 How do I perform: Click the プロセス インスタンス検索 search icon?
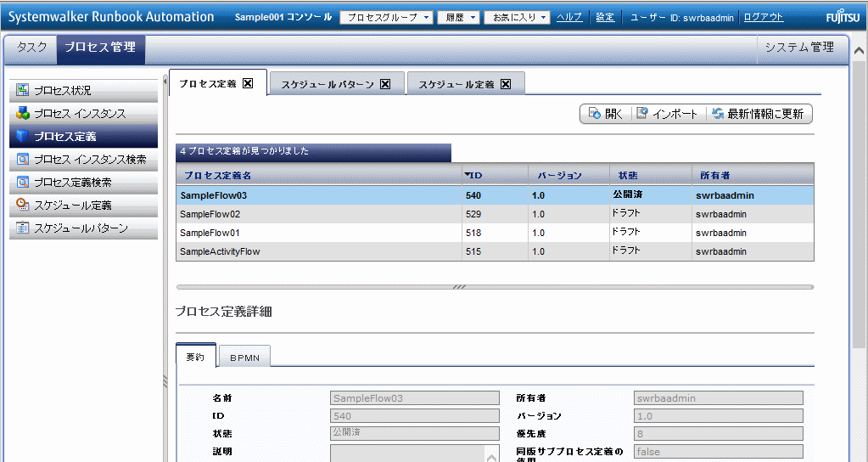[22, 159]
